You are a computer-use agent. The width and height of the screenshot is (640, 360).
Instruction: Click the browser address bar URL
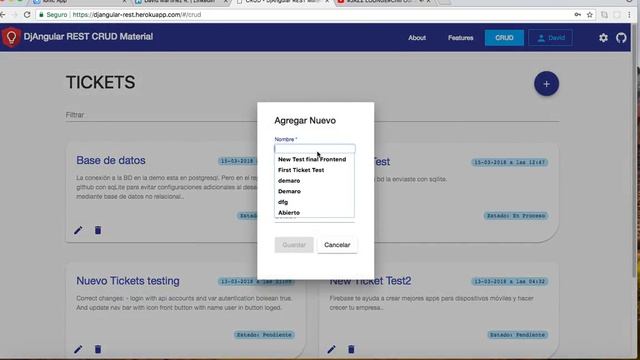pos(137,15)
